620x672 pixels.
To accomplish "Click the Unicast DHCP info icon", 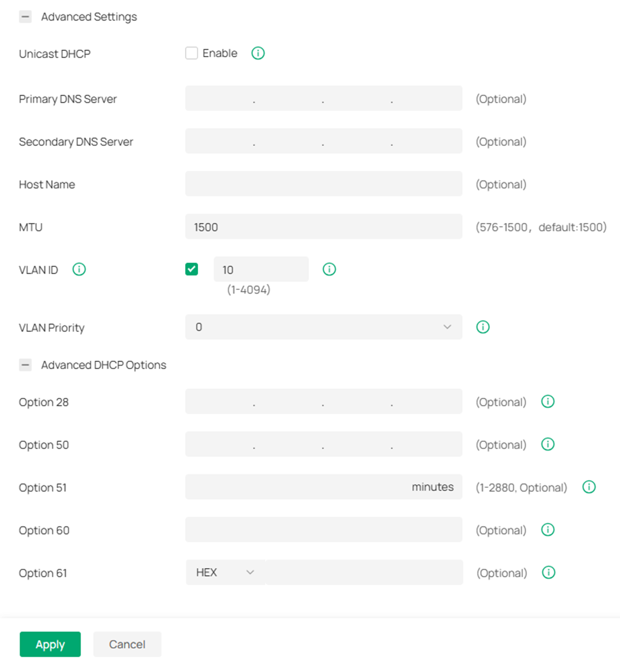I will pos(258,53).
